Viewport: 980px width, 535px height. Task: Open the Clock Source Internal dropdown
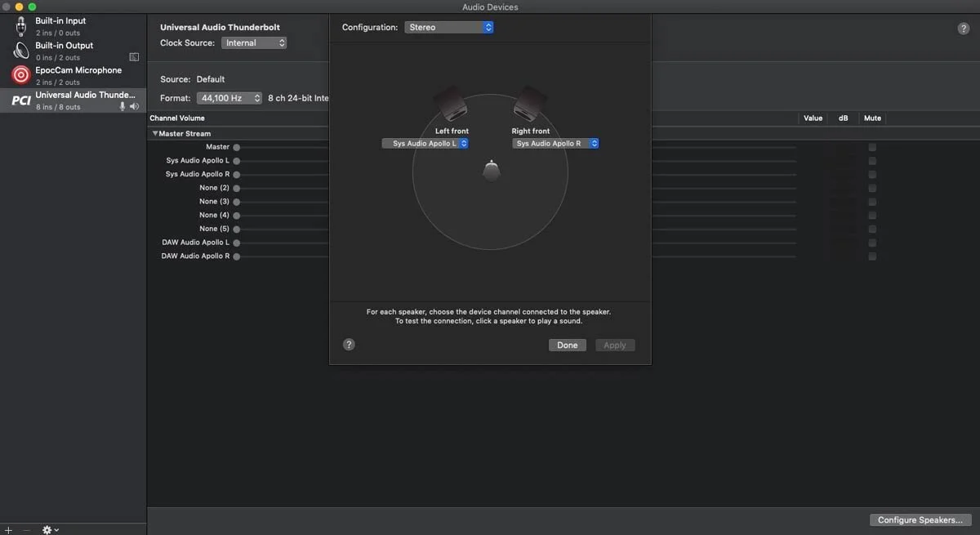coord(254,43)
